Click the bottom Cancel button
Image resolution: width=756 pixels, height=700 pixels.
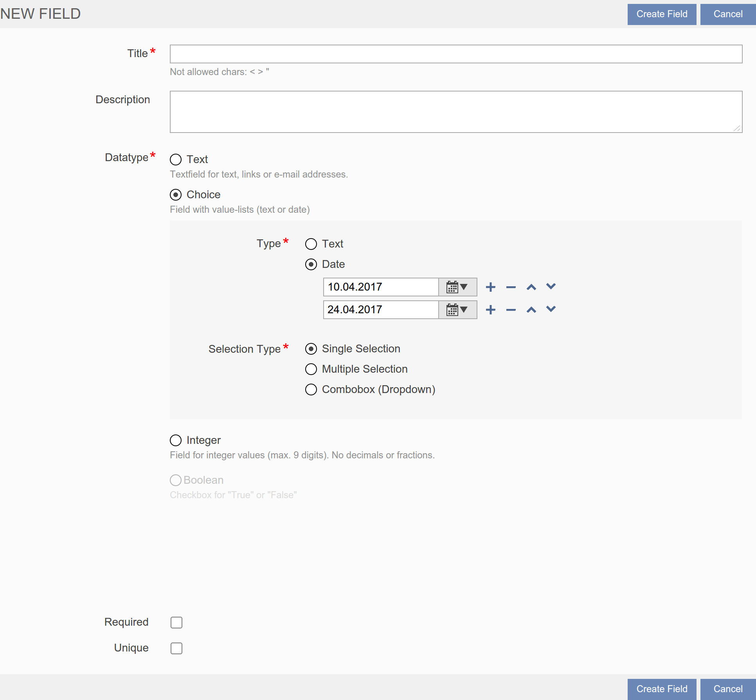727,689
